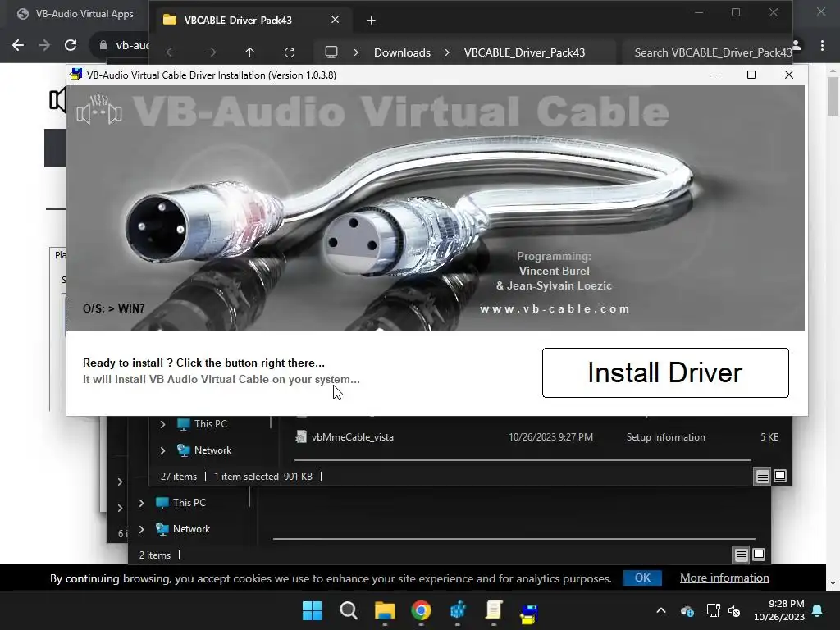This screenshot has height=630, width=840.
Task: Click the VB-Cable installer taskbar icon
Action: pos(529,612)
